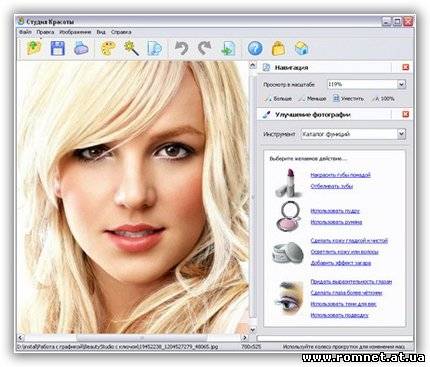
Task: Click the 'Больше' zoom in button
Action: coord(279,99)
